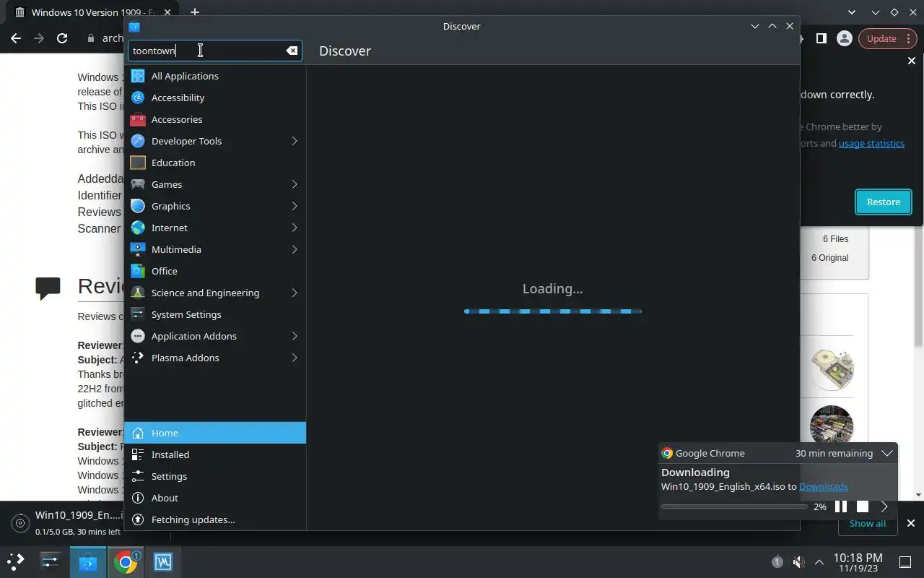Screen dimensions: 924x578
Task: Open the notification arrow for more actions
Action: (x=884, y=506)
